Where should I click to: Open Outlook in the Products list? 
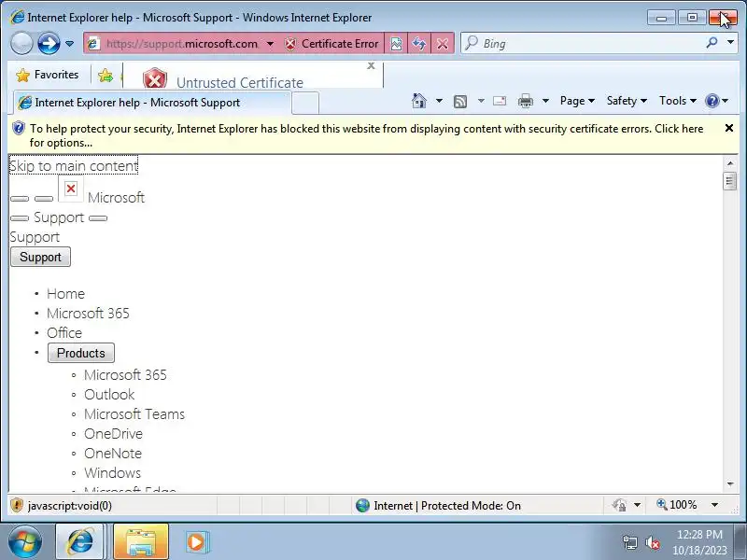pos(109,395)
